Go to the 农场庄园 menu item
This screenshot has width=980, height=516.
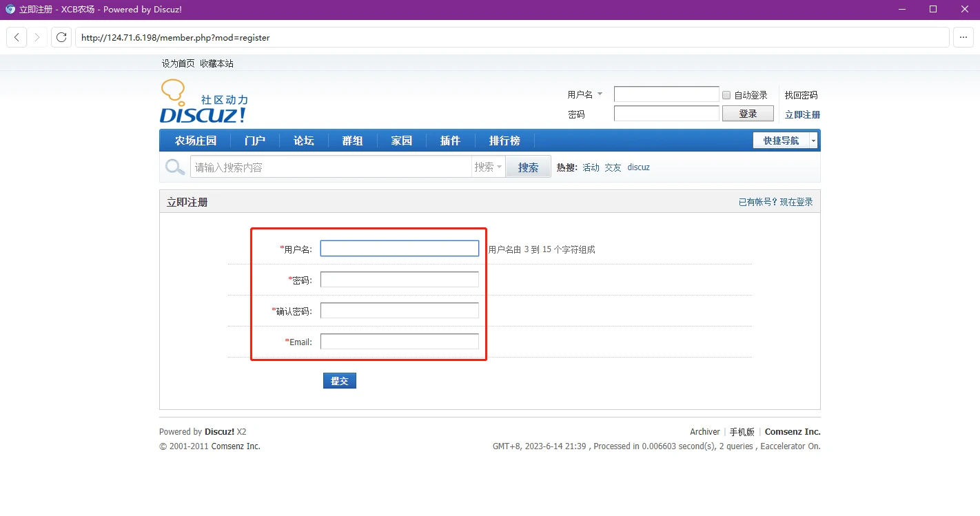tap(196, 141)
